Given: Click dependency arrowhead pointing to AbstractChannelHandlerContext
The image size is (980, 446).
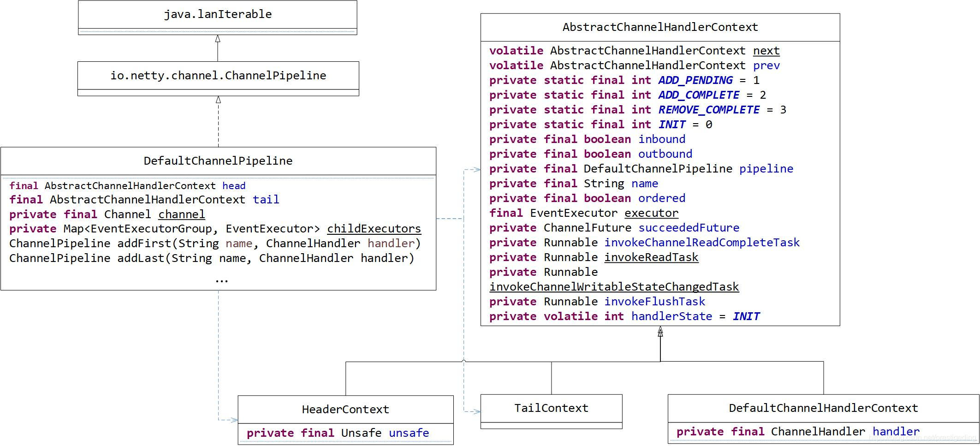Looking at the screenshot, I should (x=477, y=170).
